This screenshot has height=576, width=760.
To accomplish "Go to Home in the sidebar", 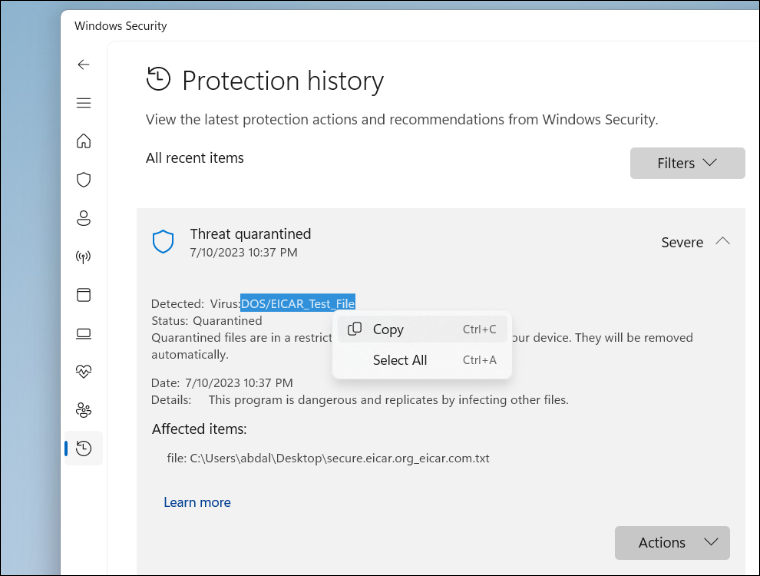I will click(84, 141).
